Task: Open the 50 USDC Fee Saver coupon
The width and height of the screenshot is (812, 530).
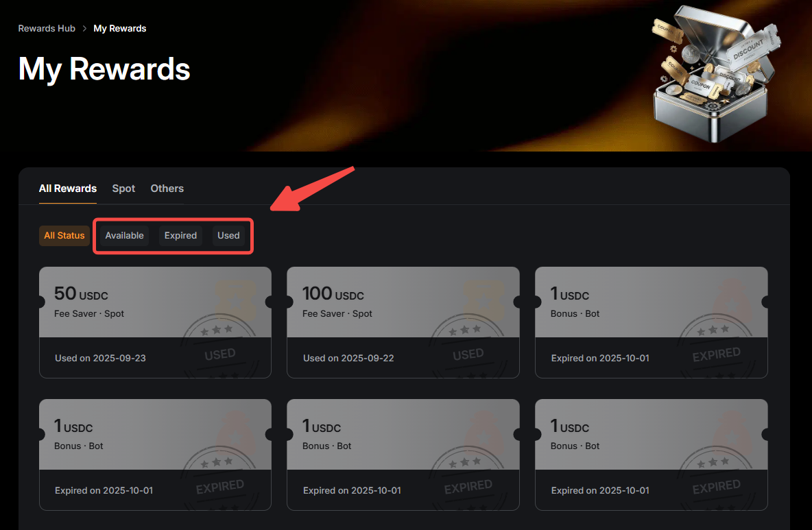Action: click(156, 322)
